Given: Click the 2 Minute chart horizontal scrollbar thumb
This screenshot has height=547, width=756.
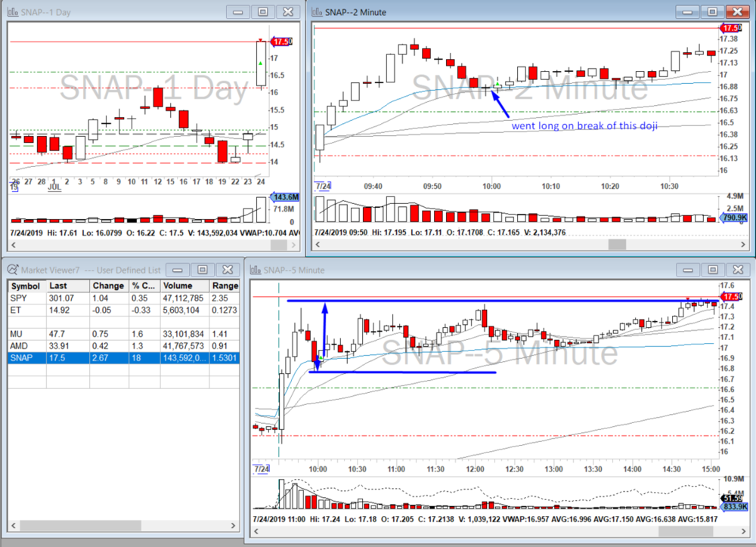Looking at the screenshot, I should click(x=618, y=245).
